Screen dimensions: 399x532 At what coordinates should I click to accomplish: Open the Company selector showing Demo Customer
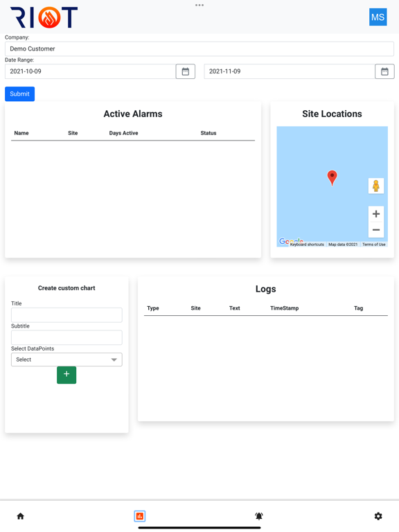point(199,49)
